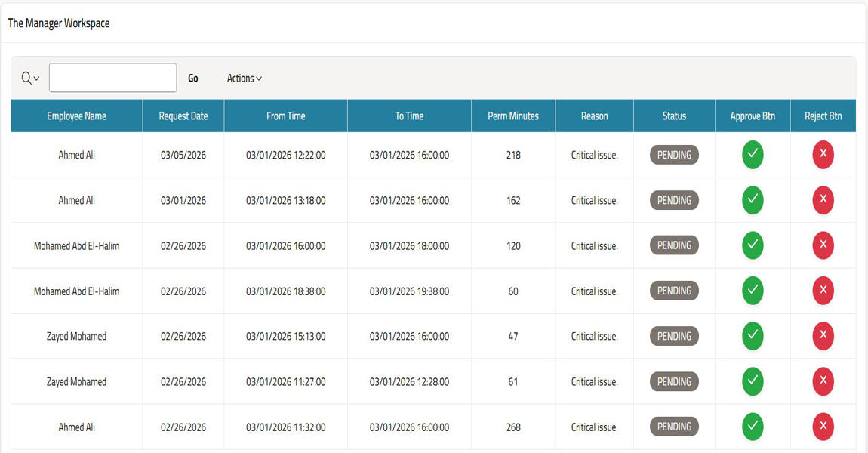
Task: Open the Employee Name column header menu
Action: click(76, 116)
